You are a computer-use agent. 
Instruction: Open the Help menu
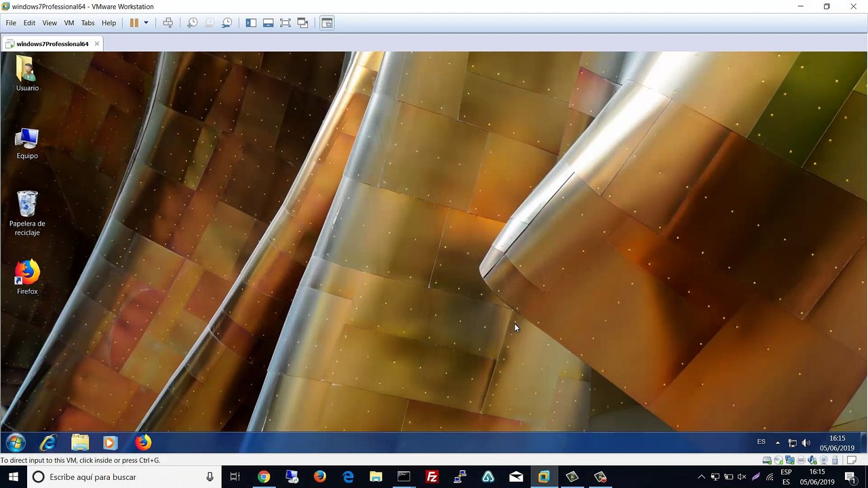[x=108, y=23]
